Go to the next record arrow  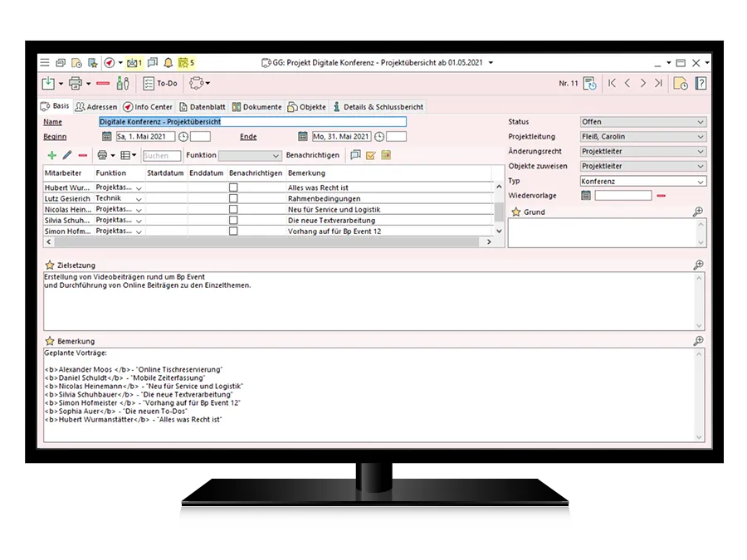(642, 83)
